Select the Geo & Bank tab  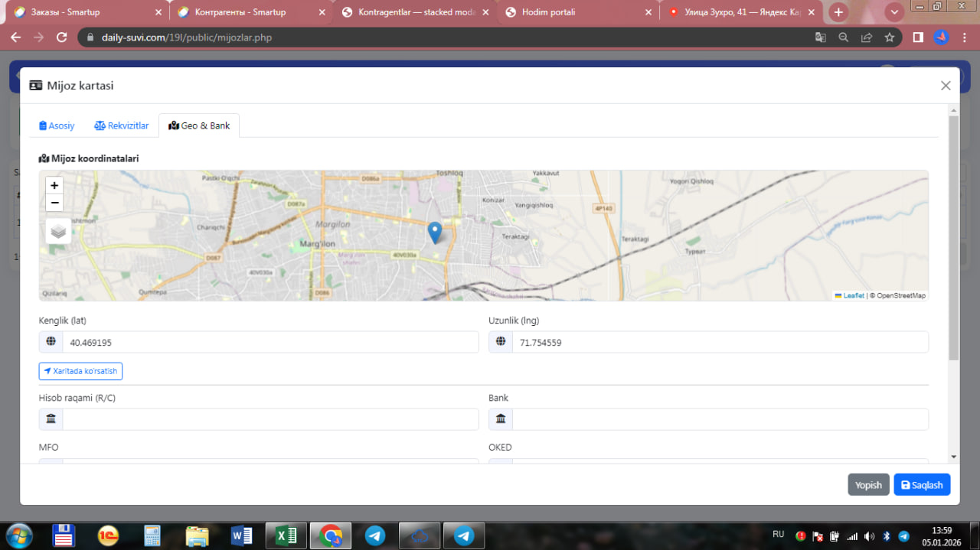click(199, 125)
